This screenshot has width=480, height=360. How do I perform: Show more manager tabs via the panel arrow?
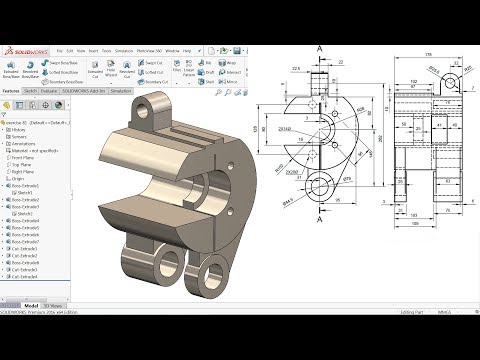click(x=68, y=105)
